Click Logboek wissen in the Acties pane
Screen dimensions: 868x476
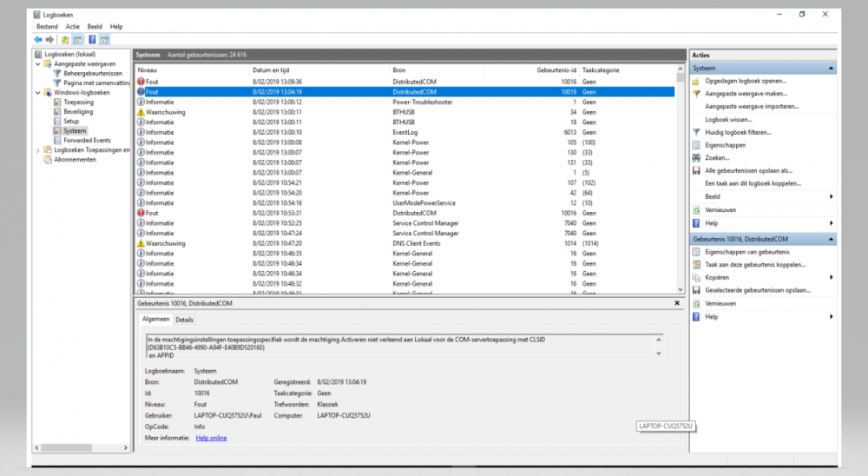(728, 119)
